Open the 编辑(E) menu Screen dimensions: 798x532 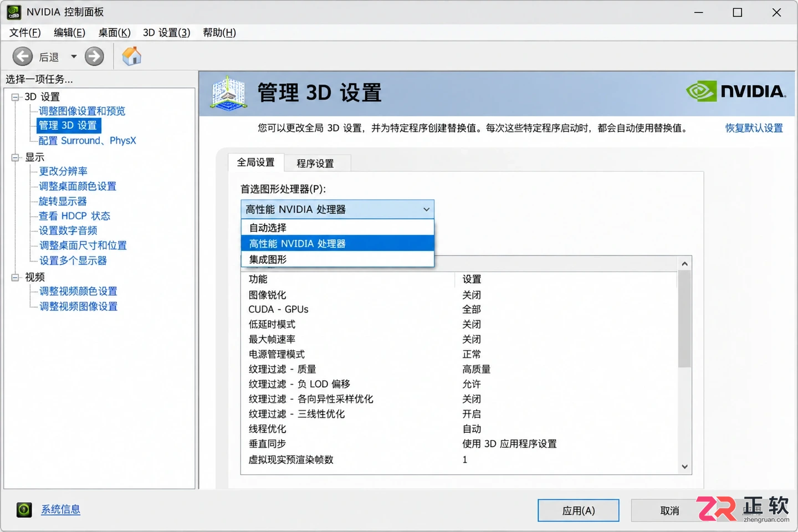click(x=69, y=33)
